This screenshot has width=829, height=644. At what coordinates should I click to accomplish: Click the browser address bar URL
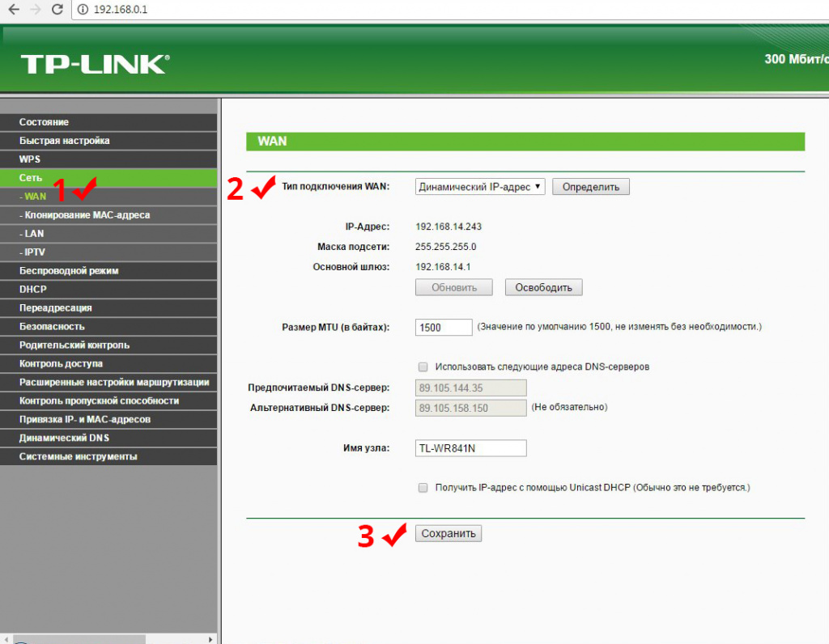(121, 10)
